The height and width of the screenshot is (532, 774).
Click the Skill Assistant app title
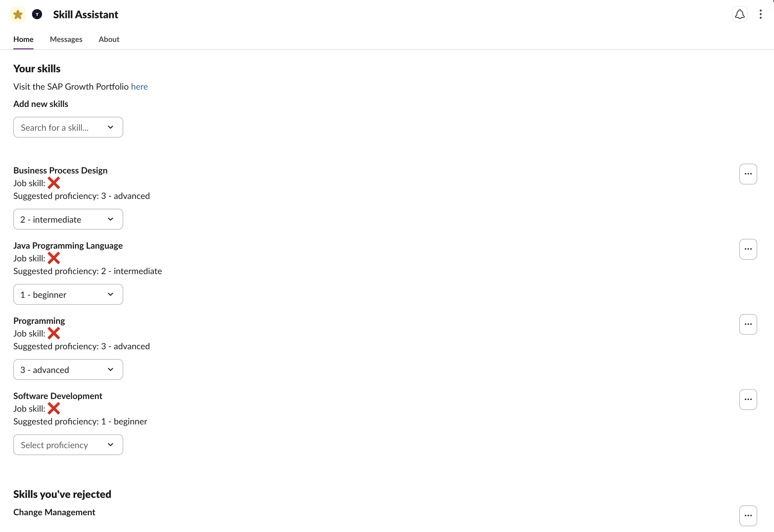pos(85,15)
